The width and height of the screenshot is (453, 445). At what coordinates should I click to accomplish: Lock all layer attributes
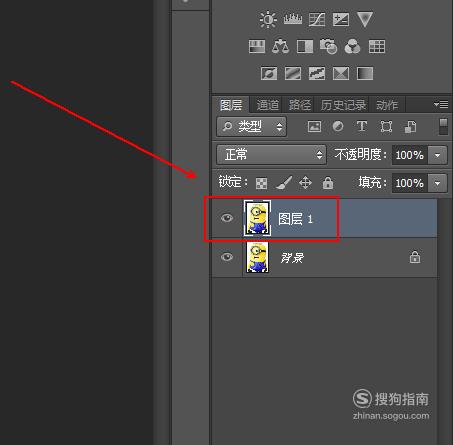click(328, 183)
